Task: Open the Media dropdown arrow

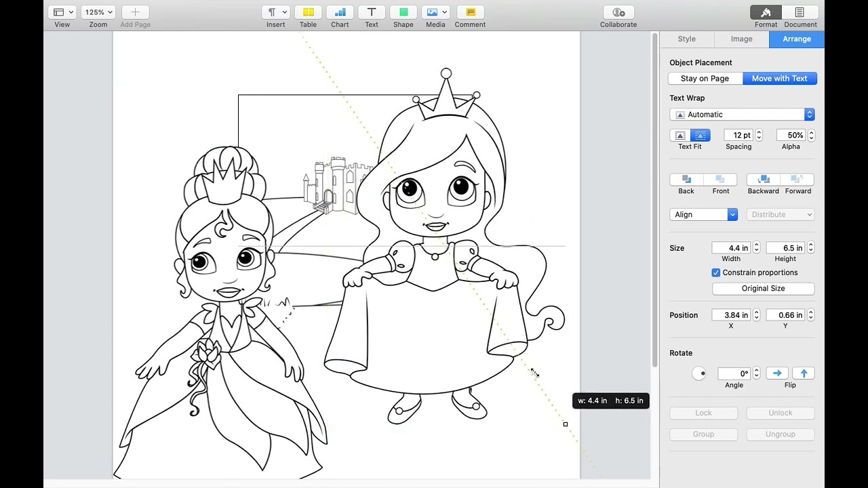Action: pyautogui.click(x=445, y=12)
